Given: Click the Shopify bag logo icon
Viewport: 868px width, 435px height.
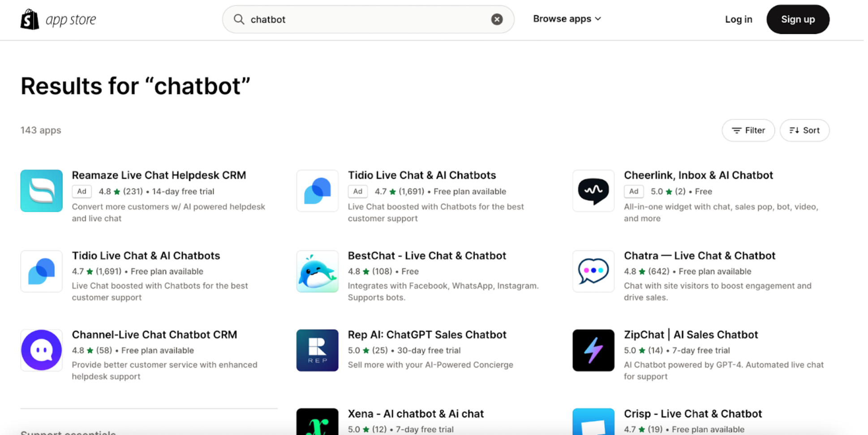Looking at the screenshot, I should pos(30,19).
